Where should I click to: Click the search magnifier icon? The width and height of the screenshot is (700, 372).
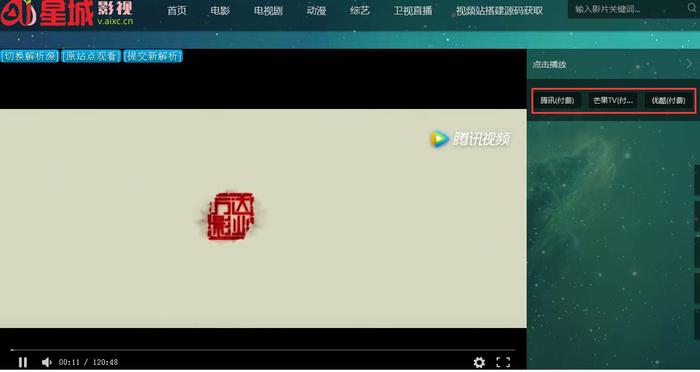click(692, 8)
